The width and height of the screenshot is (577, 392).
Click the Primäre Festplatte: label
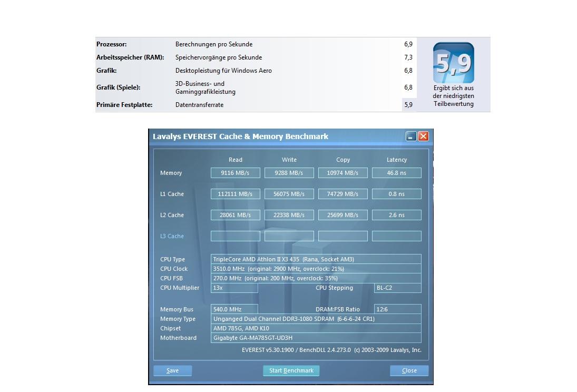pos(124,105)
